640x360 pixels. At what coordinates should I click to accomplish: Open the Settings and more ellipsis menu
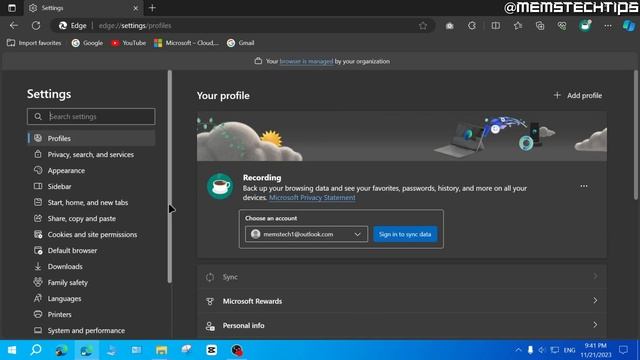pos(608,25)
